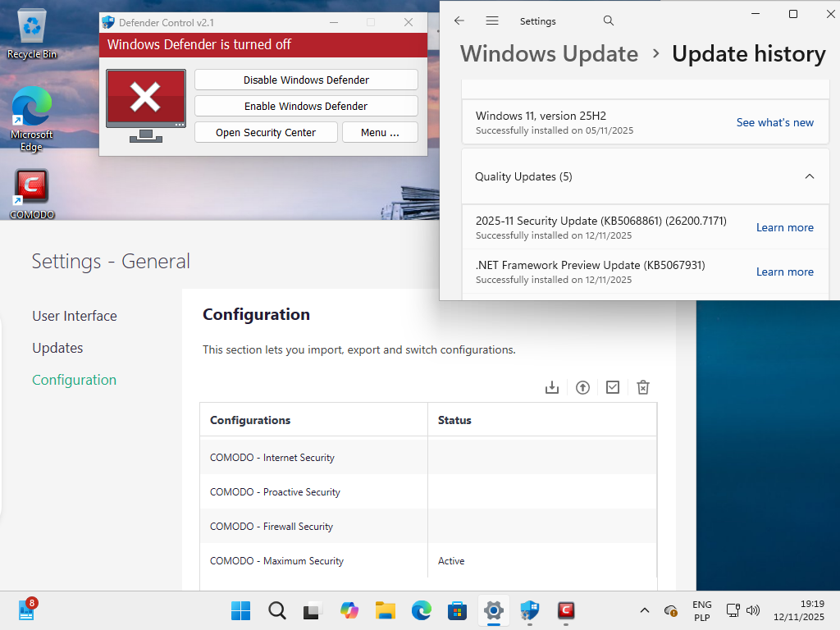Switch to COMODO app on the taskbar
This screenshot has height=630, width=840.
(566, 610)
